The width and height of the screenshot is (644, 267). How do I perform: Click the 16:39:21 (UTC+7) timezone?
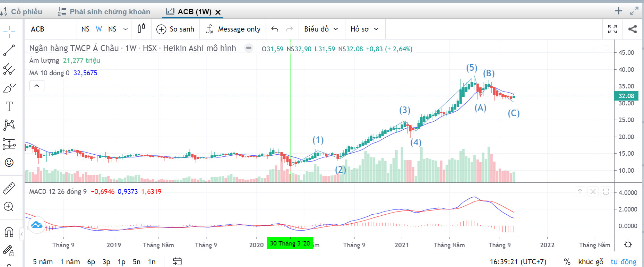coord(518,262)
